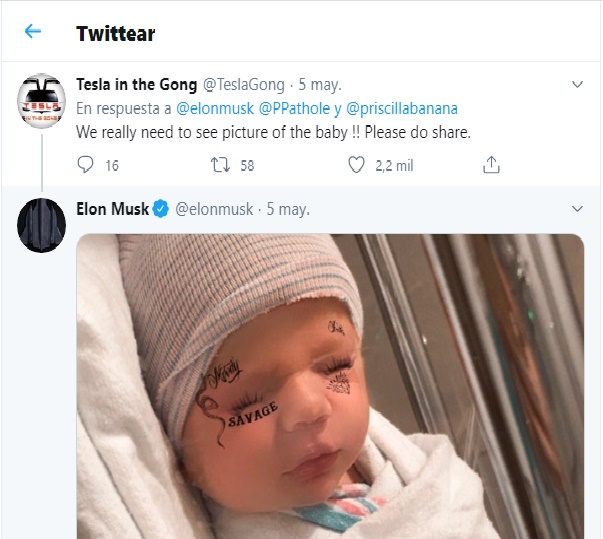Click Elon Musk's verified badge
This screenshot has height=539, width=603.
pyautogui.click(x=162, y=209)
